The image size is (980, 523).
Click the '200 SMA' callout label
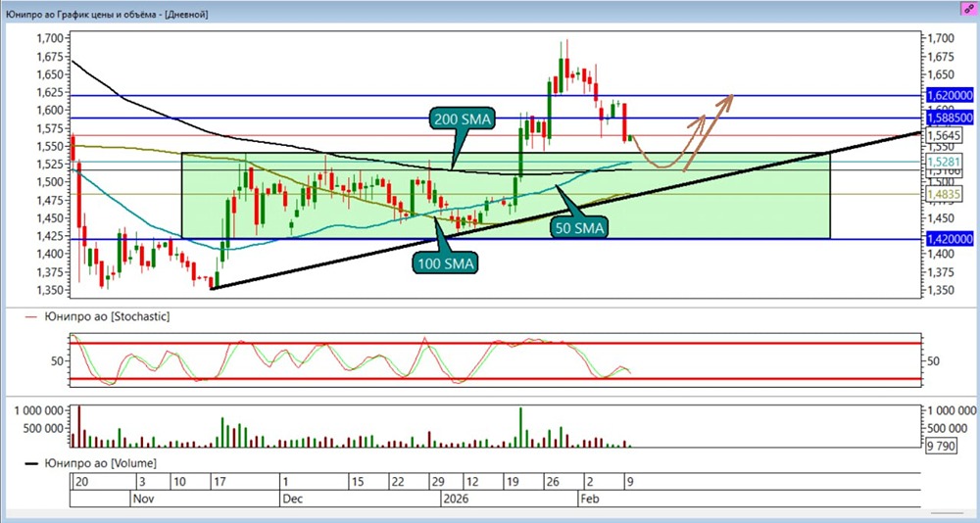pos(463,118)
